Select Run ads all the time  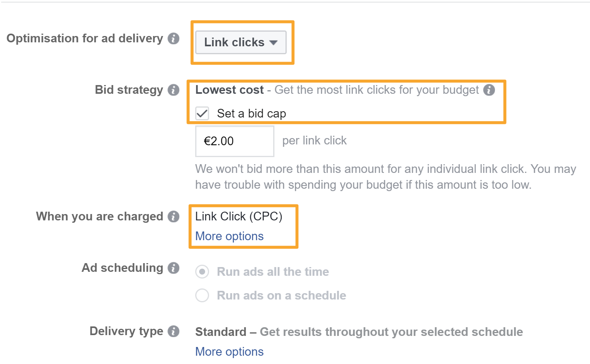pos(202,272)
